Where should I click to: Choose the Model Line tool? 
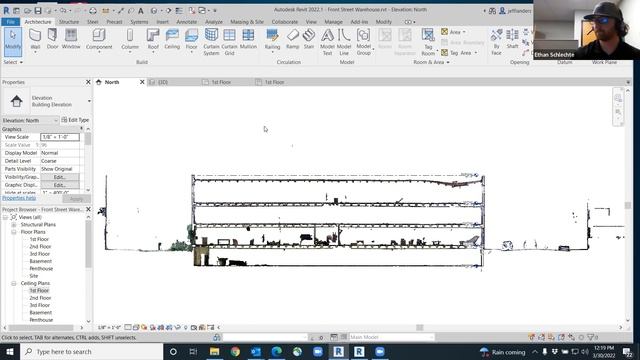pos(344,42)
